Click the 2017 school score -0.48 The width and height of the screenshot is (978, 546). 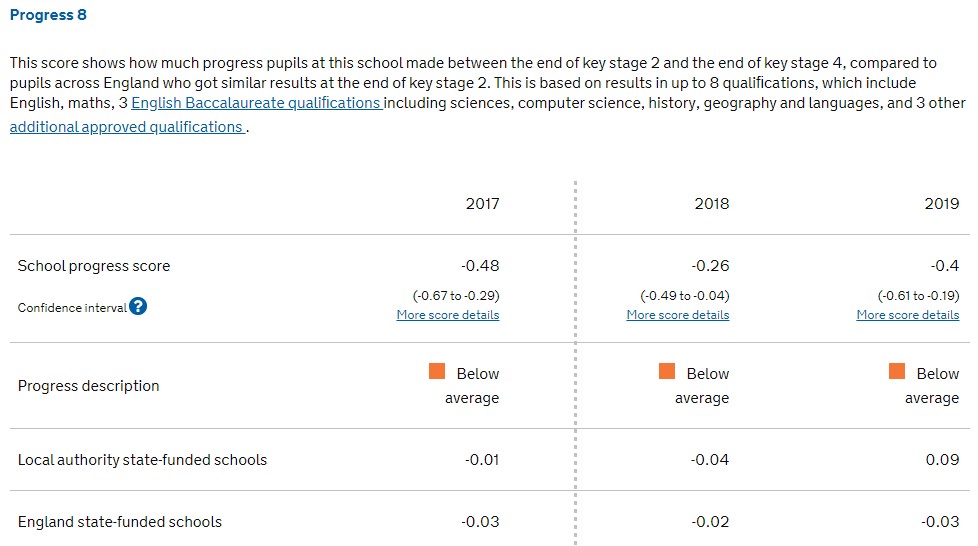click(x=480, y=266)
